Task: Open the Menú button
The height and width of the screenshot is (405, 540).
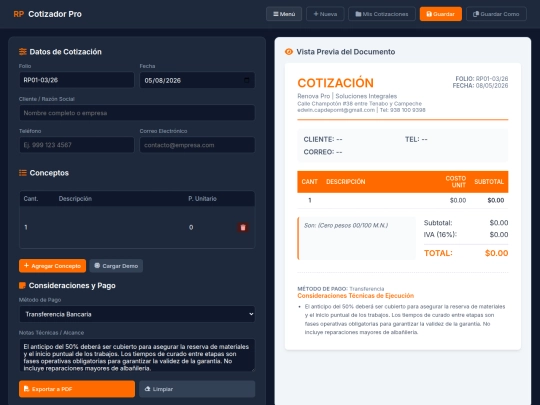Action: (x=284, y=14)
